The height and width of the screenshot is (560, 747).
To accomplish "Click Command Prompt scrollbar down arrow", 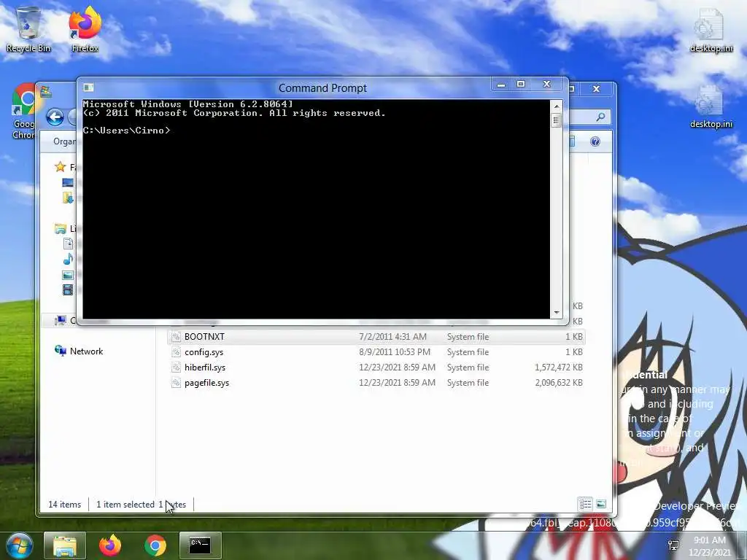I will pos(556,313).
